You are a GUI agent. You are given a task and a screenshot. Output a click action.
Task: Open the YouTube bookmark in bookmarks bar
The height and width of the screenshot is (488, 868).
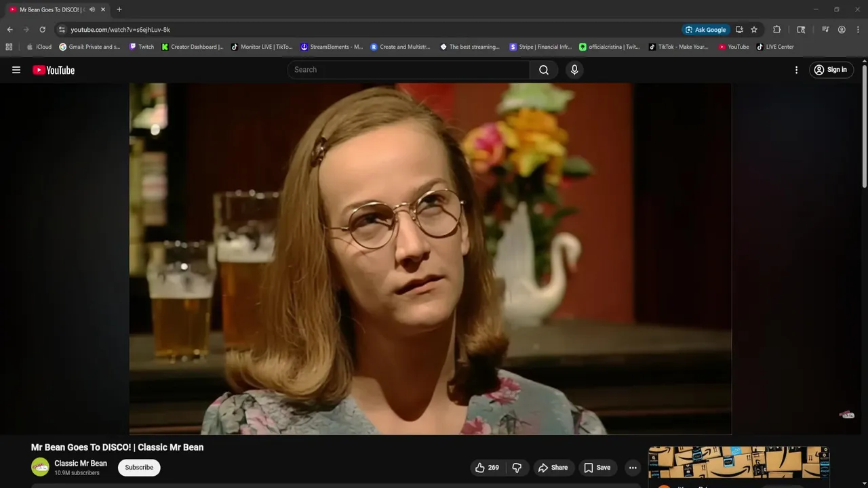coord(734,47)
